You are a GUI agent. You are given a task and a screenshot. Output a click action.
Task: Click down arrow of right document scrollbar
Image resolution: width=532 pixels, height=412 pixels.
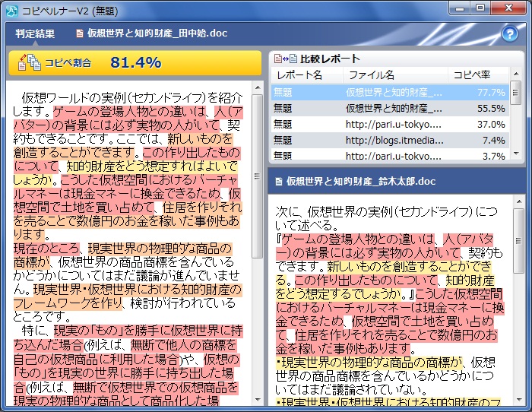(x=519, y=400)
